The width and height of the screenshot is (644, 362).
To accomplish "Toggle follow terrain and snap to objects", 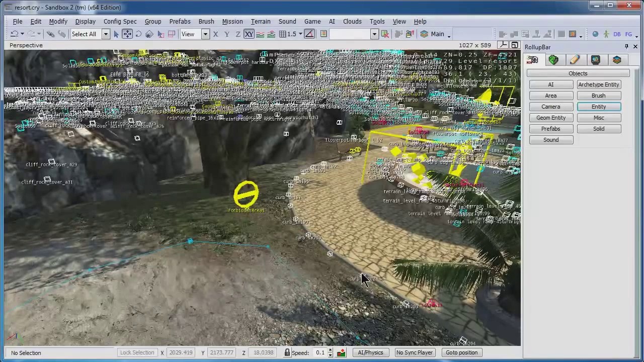I will (271, 34).
